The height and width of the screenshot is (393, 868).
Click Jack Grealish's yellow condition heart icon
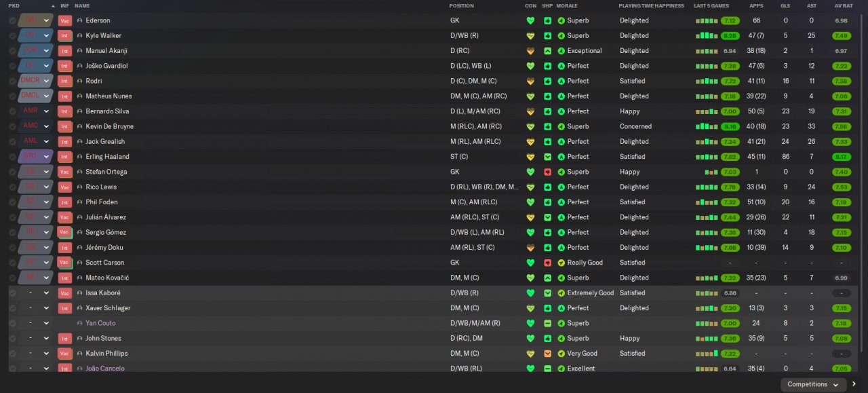click(x=530, y=142)
